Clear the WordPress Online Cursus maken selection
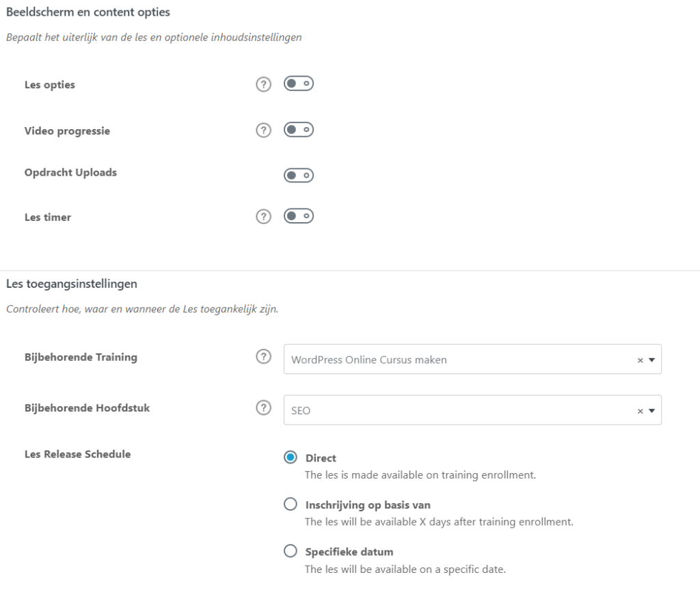Image resolution: width=700 pixels, height=605 pixels. click(640, 360)
